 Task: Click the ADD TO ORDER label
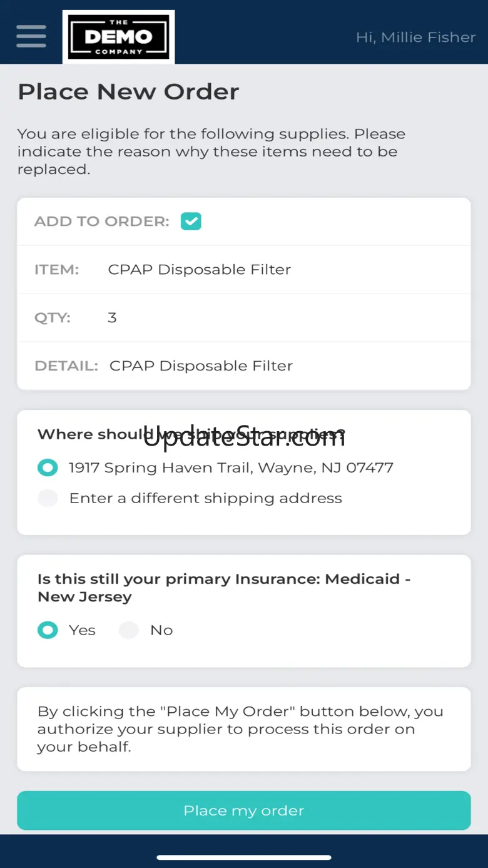(101, 222)
